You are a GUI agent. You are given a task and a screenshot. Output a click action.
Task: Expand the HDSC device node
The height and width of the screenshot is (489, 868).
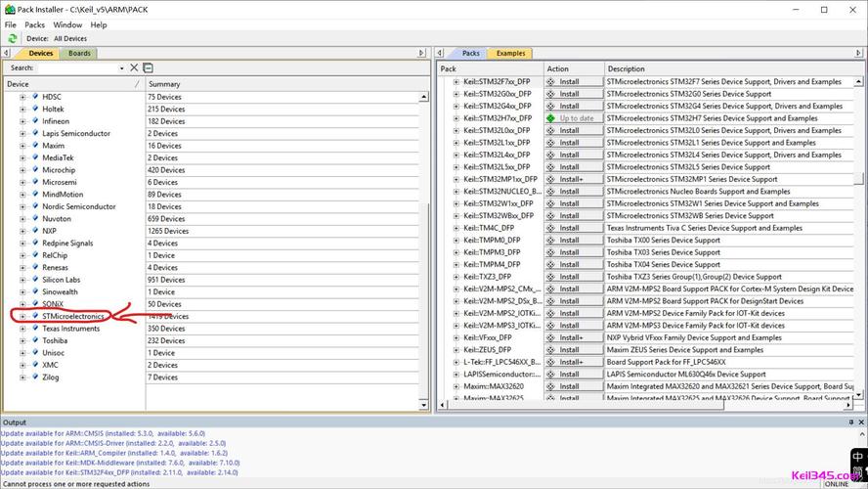point(22,97)
